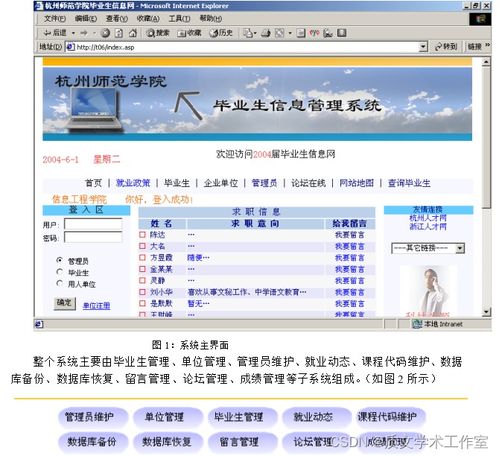Open the 后退 back history dropdown arrow
Viewport: 499px width, 456px height.
point(73,33)
